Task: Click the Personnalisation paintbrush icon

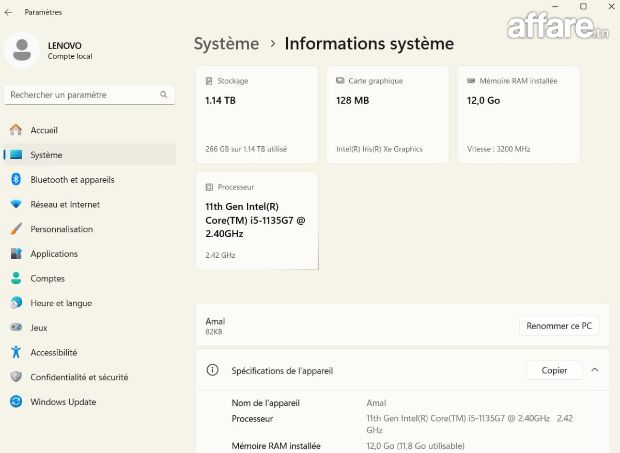Action: pyautogui.click(x=16, y=229)
